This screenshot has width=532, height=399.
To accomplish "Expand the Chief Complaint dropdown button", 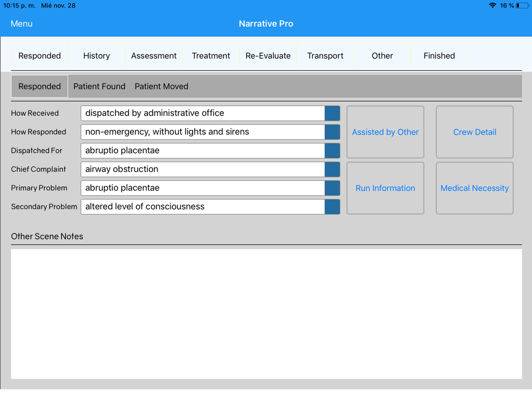I will click(332, 169).
